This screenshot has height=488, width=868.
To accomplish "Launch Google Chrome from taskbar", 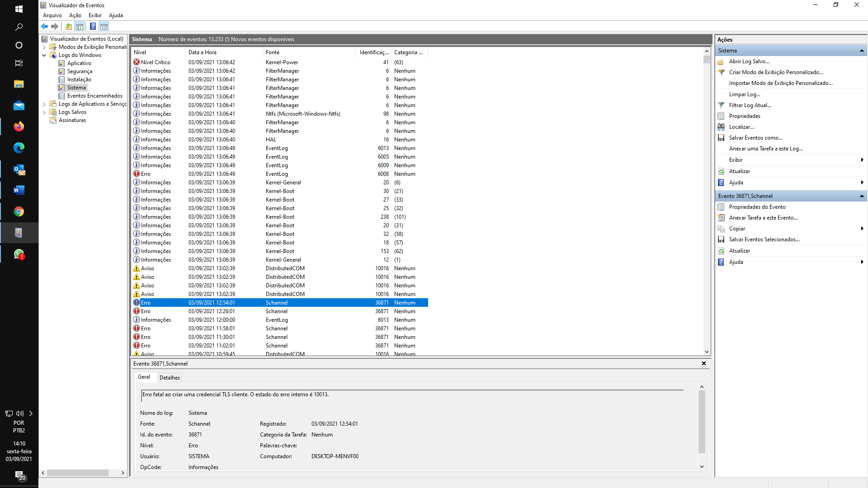I will (19, 211).
